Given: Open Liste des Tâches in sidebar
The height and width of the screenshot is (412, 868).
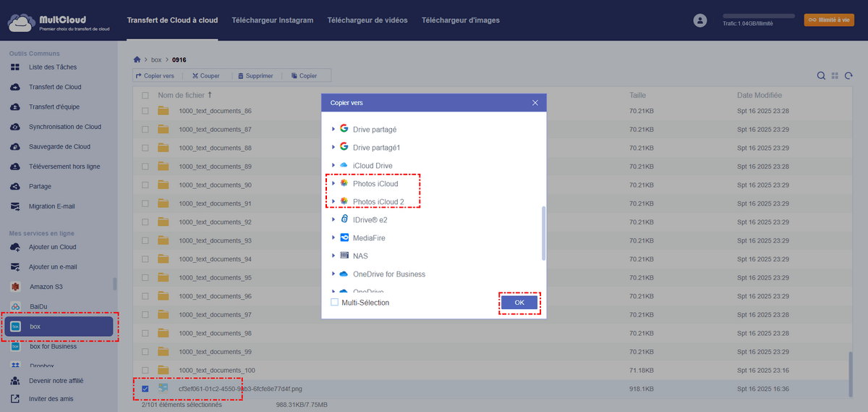Looking at the screenshot, I should (x=52, y=67).
